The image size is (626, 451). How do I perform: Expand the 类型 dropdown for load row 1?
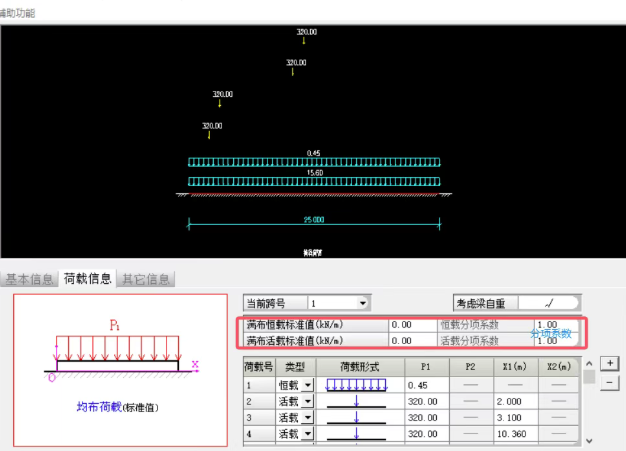pyautogui.click(x=308, y=385)
